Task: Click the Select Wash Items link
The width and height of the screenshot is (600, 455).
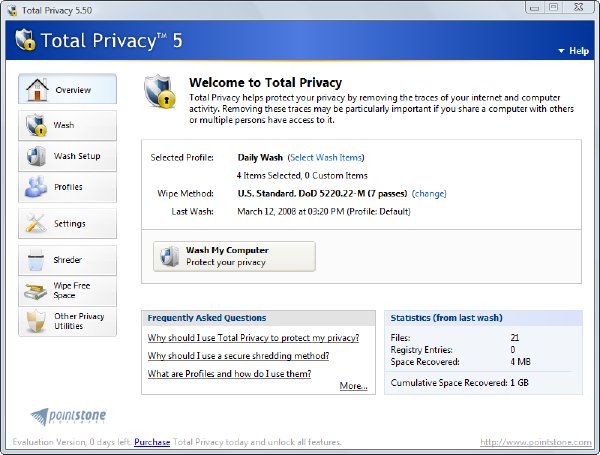Action: click(326, 158)
